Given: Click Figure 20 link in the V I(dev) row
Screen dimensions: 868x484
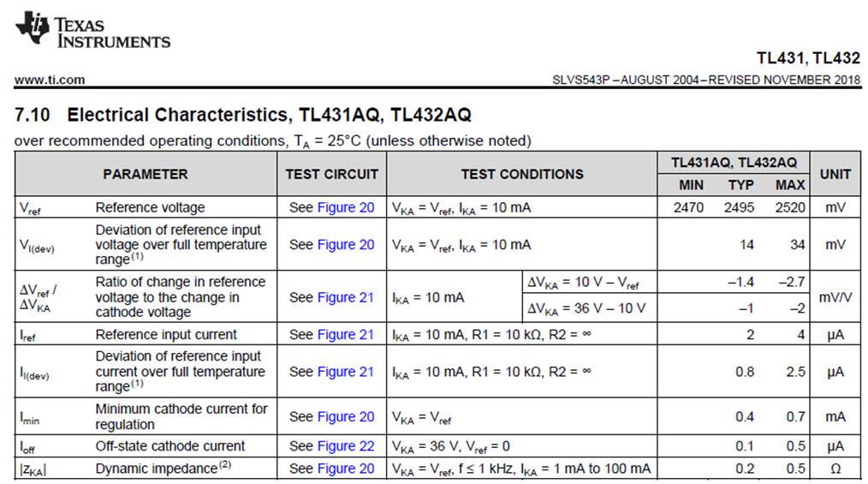Looking at the screenshot, I should [346, 244].
